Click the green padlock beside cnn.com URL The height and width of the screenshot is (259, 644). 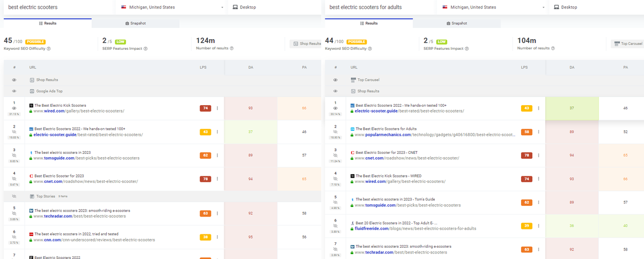(31, 240)
